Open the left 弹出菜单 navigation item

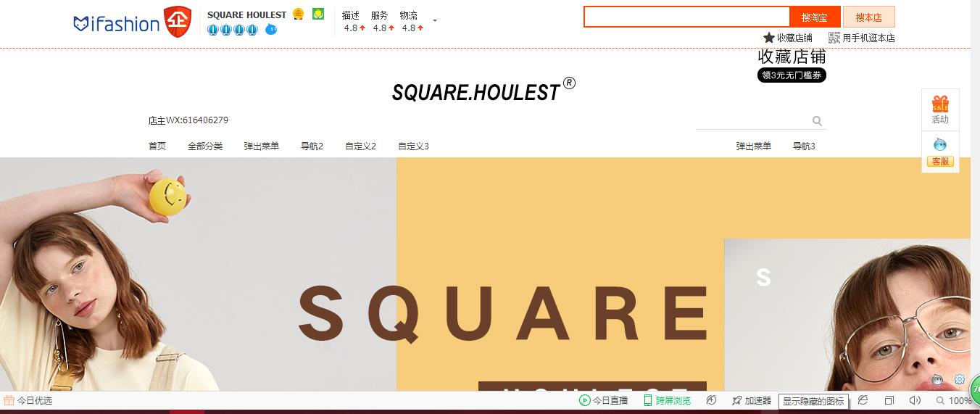[x=262, y=146]
